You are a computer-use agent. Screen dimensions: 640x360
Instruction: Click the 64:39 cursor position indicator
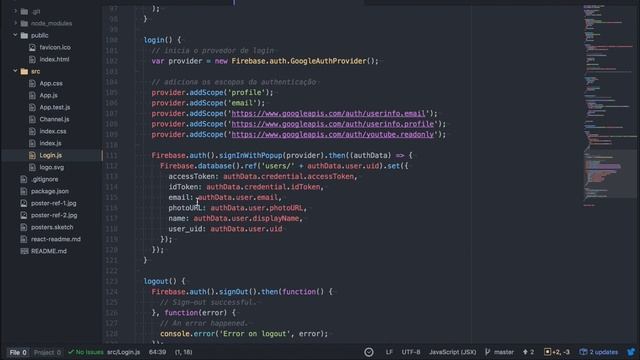pyautogui.click(x=157, y=352)
